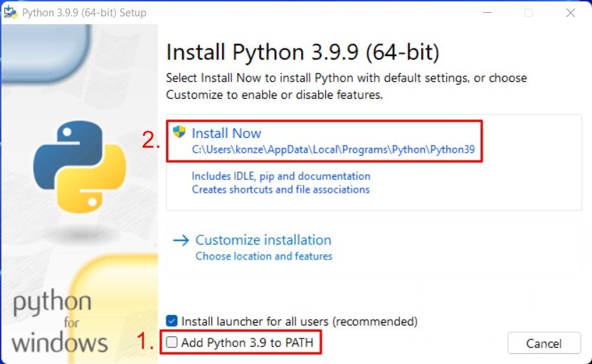The height and width of the screenshot is (364, 592).
Task: Click the maximize button in title bar
Action: coord(528,13)
